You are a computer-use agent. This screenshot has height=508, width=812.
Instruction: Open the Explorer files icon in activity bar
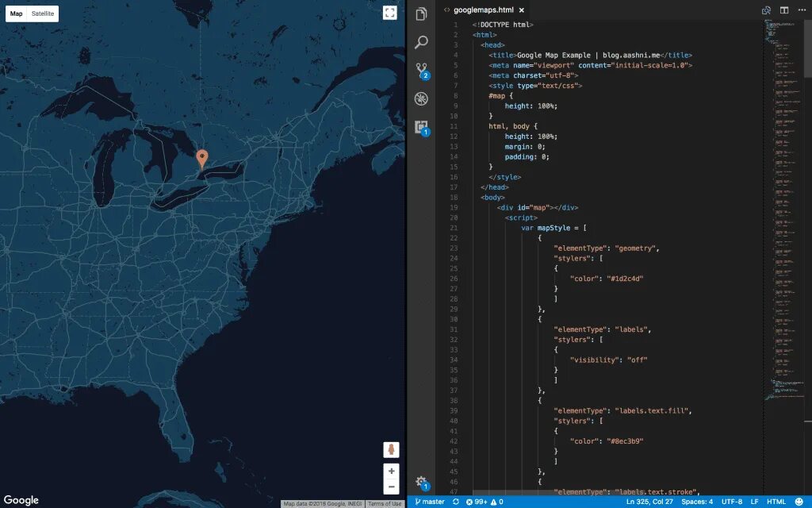tap(422, 14)
